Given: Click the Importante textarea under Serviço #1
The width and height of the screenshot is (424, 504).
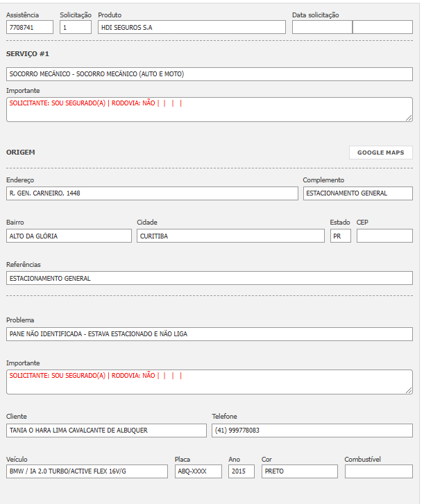Looking at the screenshot, I should click(x=209, y=110).
